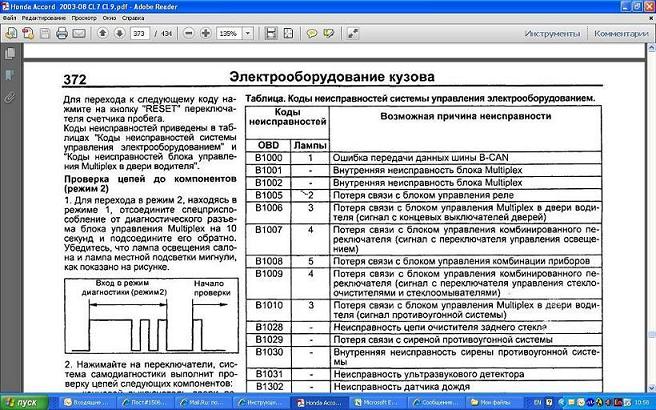
Task: Open the Комментарии panel
Action: point(621,33)
